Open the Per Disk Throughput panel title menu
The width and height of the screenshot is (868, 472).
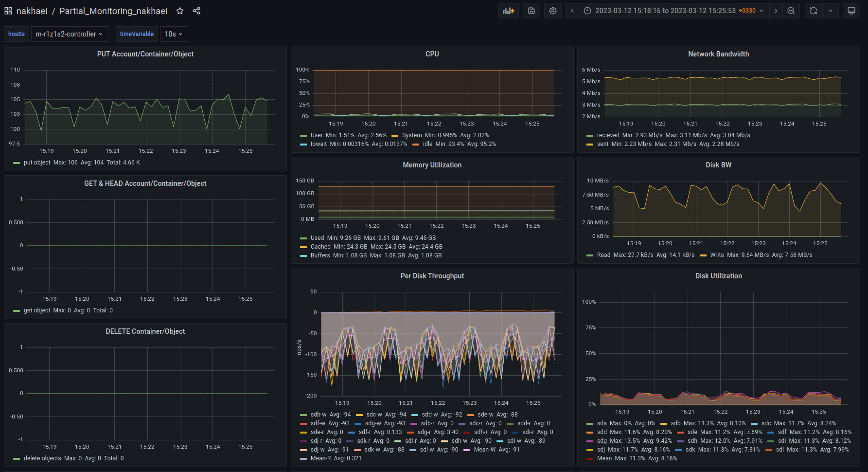pyautogui.click(x=432, y=276)
